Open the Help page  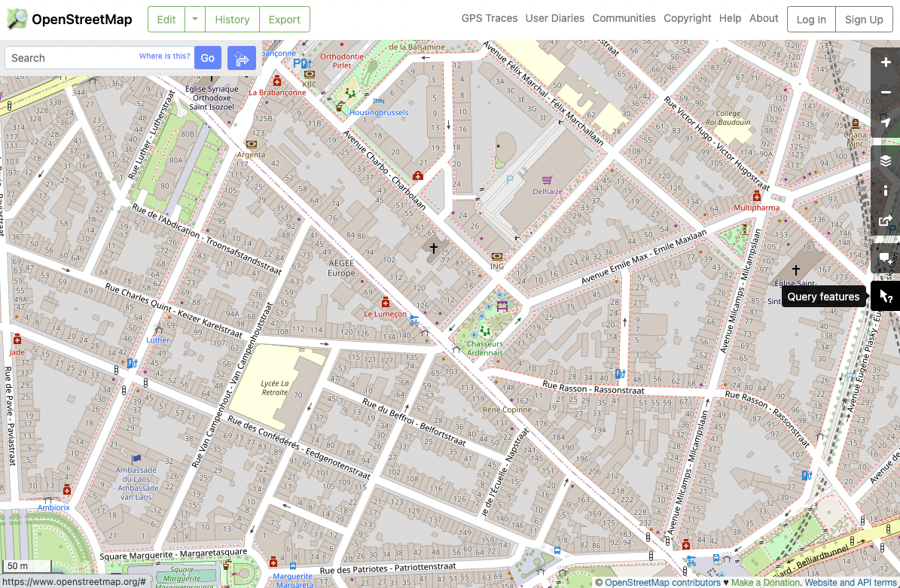point(730,18)
